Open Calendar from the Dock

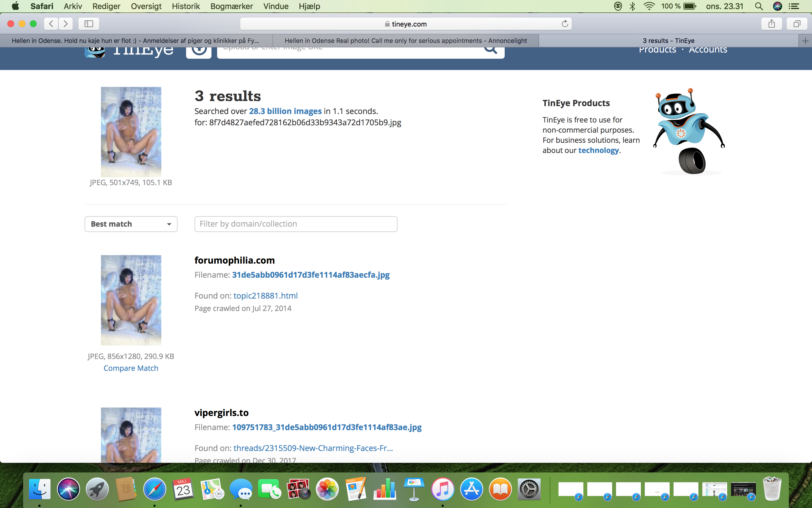point(183,489)
